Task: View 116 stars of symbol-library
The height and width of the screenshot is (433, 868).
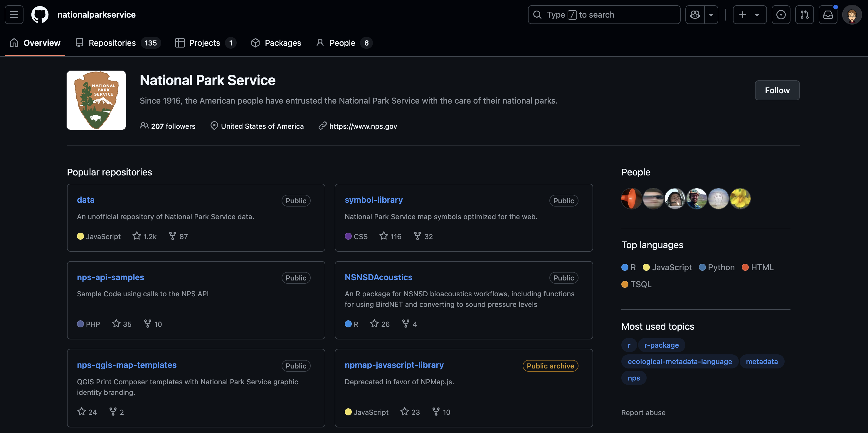Action: [390, 236]
